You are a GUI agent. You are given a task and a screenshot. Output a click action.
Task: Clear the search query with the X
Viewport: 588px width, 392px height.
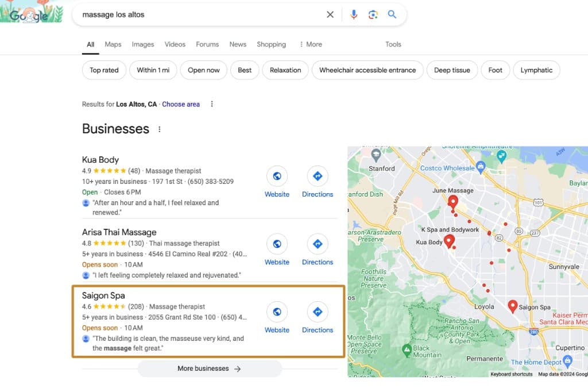330,14
